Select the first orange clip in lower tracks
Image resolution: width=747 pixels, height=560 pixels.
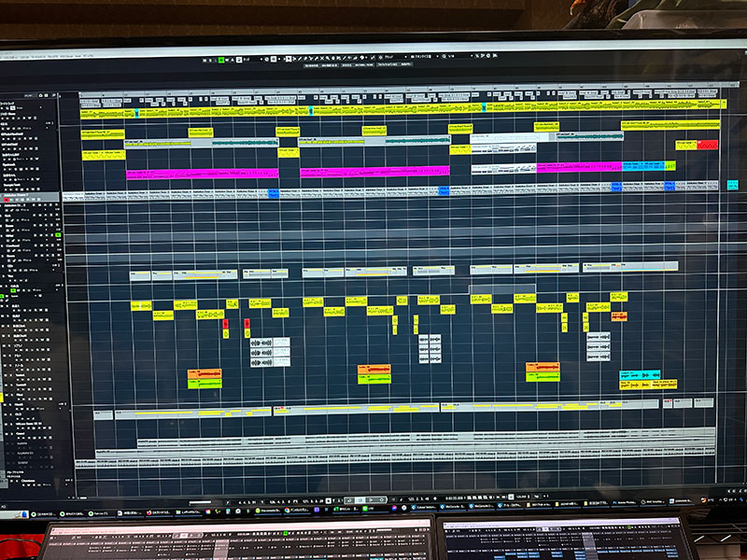pos(204,374)
